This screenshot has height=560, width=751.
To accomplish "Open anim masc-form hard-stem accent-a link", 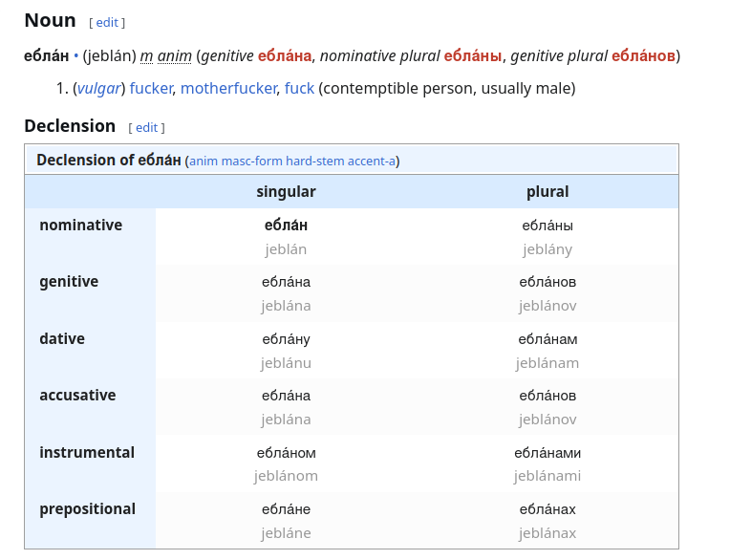I will point(292,161).
